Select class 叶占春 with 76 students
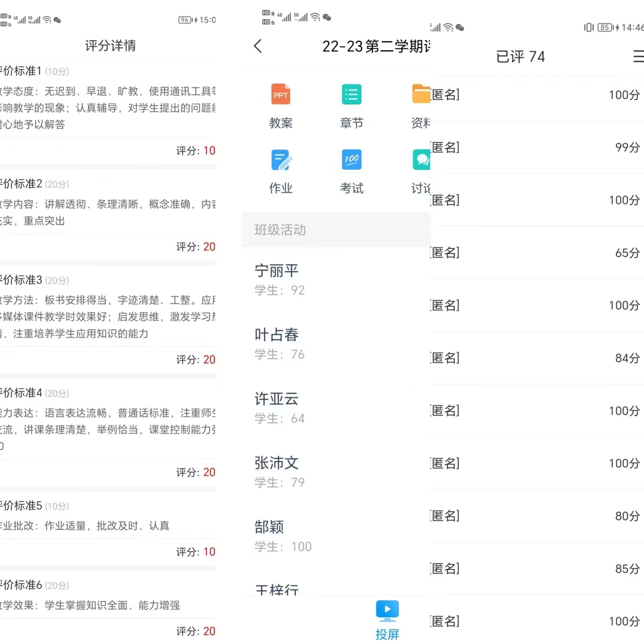644x644 pixels. click(x=280, y=344)
